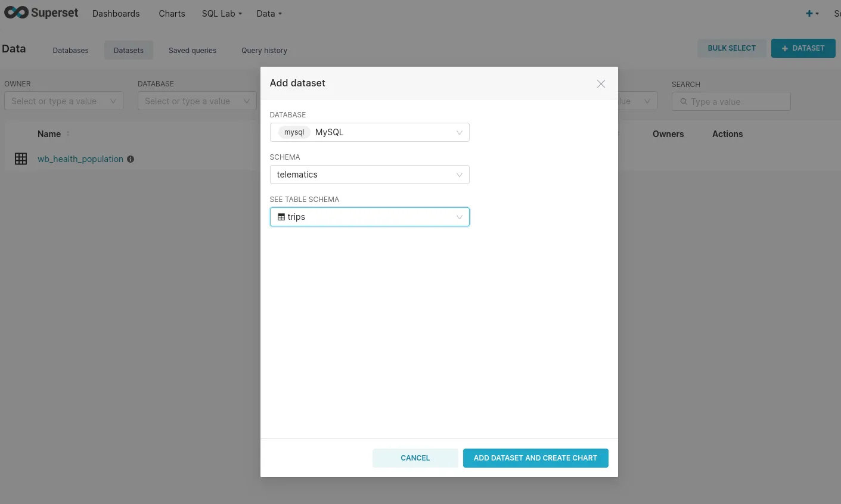Switch to the Saved queries tab

(192, 51)
